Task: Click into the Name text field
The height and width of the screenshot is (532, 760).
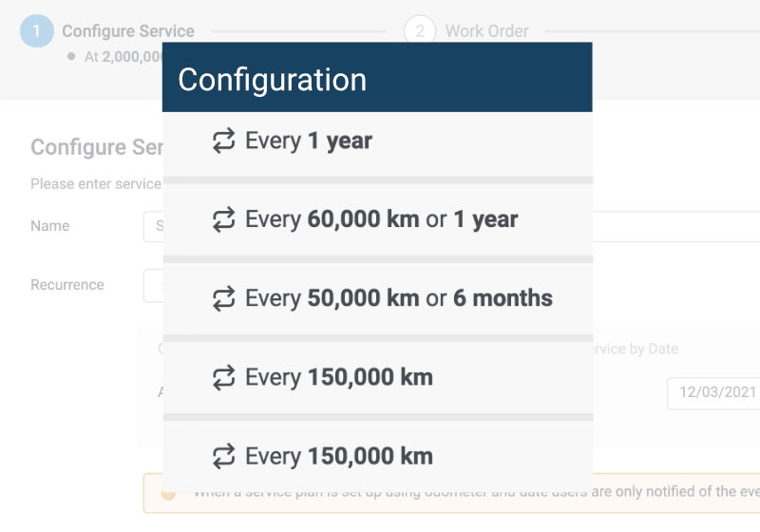Action: pyautogui.click(x=451, y=226)
